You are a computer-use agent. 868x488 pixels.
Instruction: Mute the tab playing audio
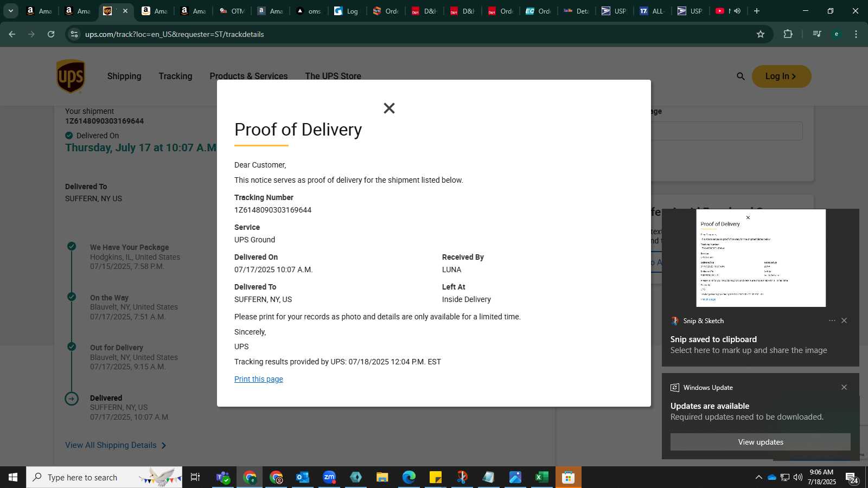pyautogui.click(x=737, y=11)
